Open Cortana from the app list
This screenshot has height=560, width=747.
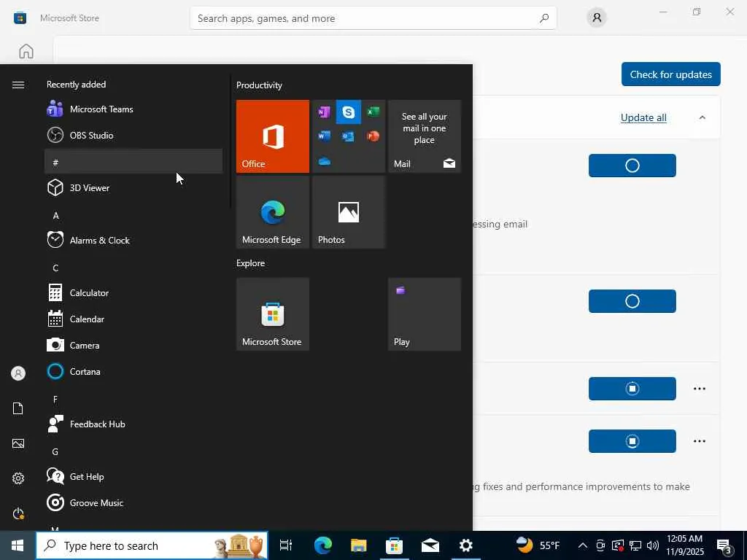[133, 371]
